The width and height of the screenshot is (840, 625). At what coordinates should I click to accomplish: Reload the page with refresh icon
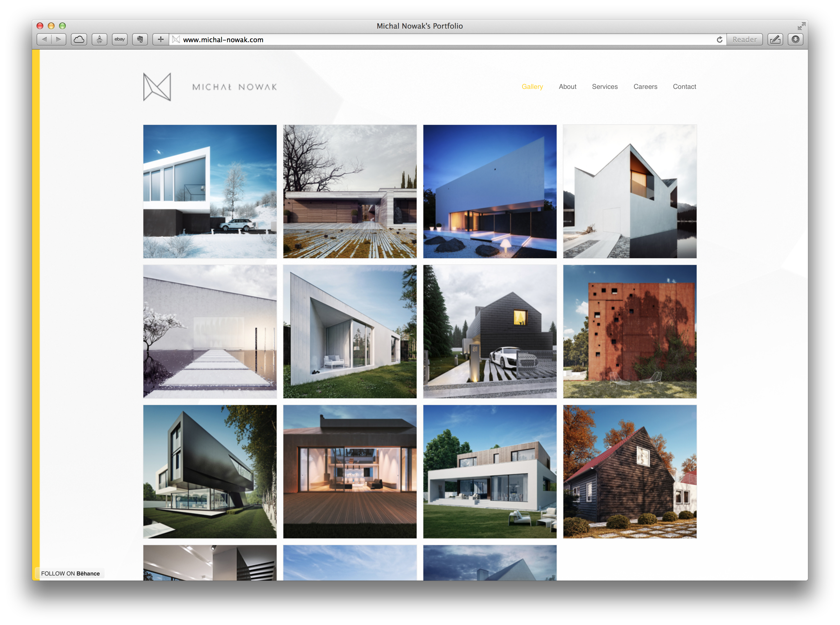[719, 40]
